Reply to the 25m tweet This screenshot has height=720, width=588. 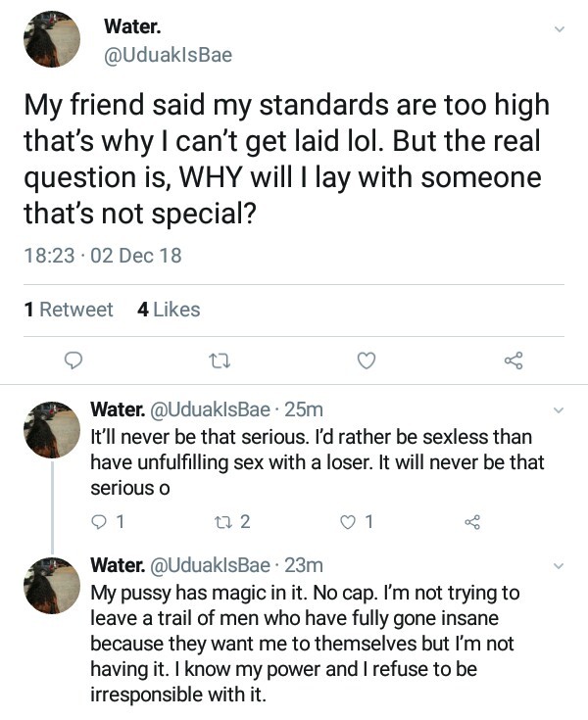(x=98, y=522)
